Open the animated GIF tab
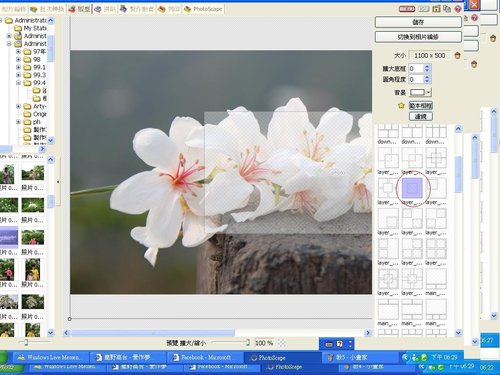The height and width of the screenshot is (375, 500). pos(137,9)
